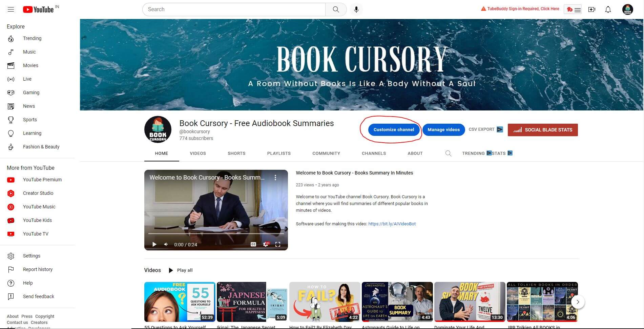This screenshot has width=644, height=329.
Task: Start voice search with microphone
Action: (x=356, y=9)
